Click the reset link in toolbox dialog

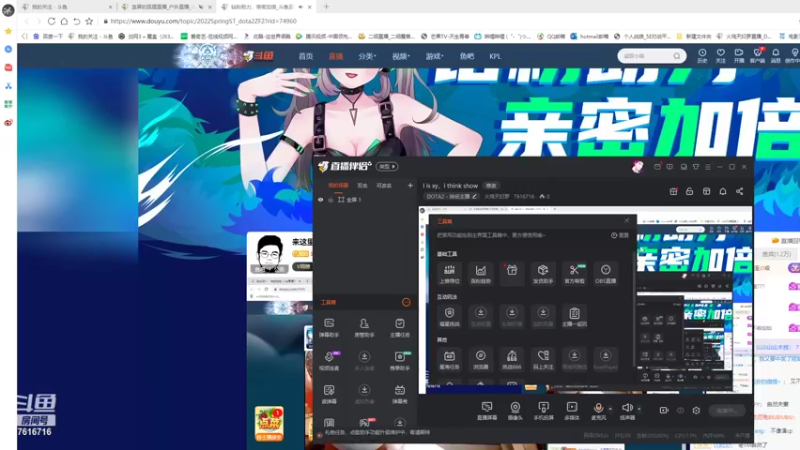[x=620, y=235]
